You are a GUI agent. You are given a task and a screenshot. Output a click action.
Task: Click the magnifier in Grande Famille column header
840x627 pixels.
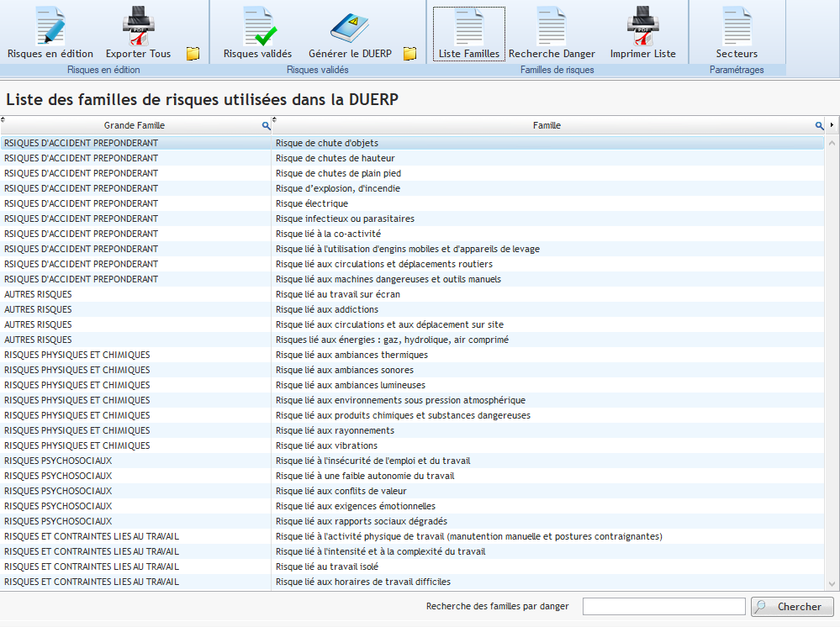(x=266, y=126)
